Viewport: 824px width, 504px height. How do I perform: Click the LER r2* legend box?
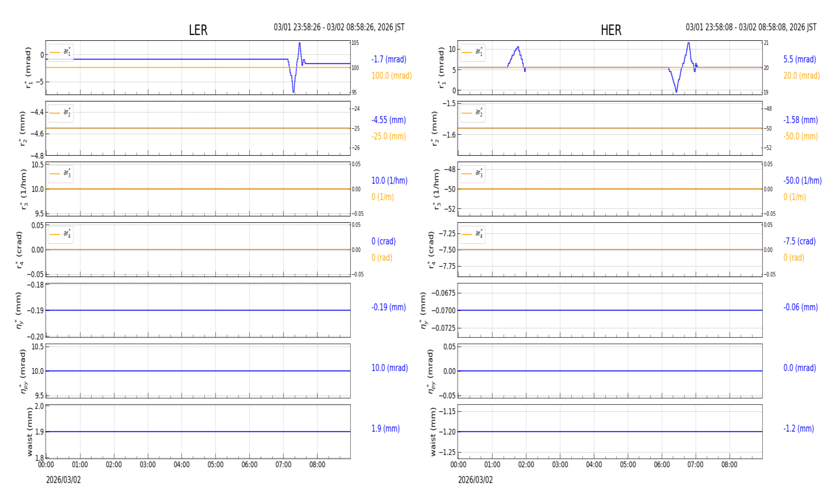click(x=61, y=113)
